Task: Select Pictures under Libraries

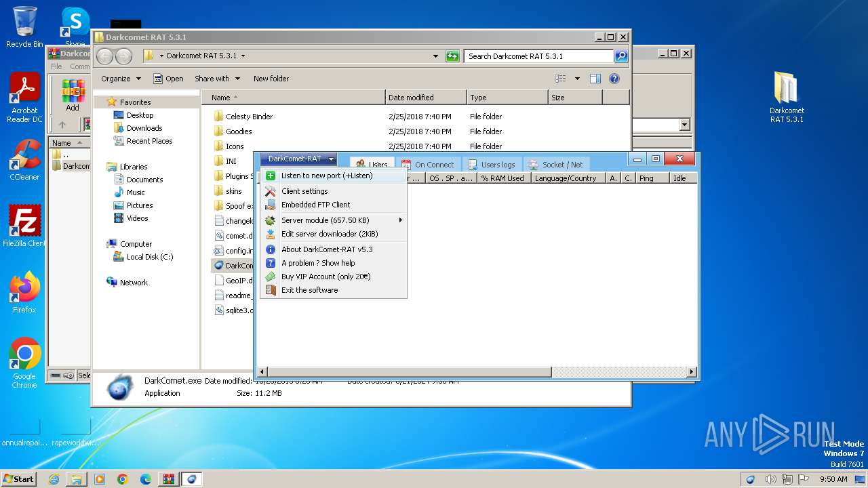Action: click(x=140, y=205)
